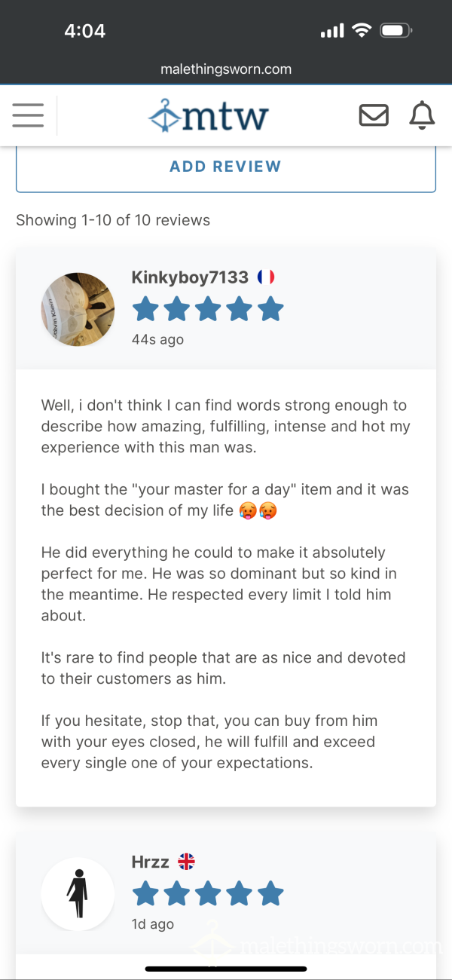
Task: Open Kinkyboy7133's profile name link
Action: (190, 277)
